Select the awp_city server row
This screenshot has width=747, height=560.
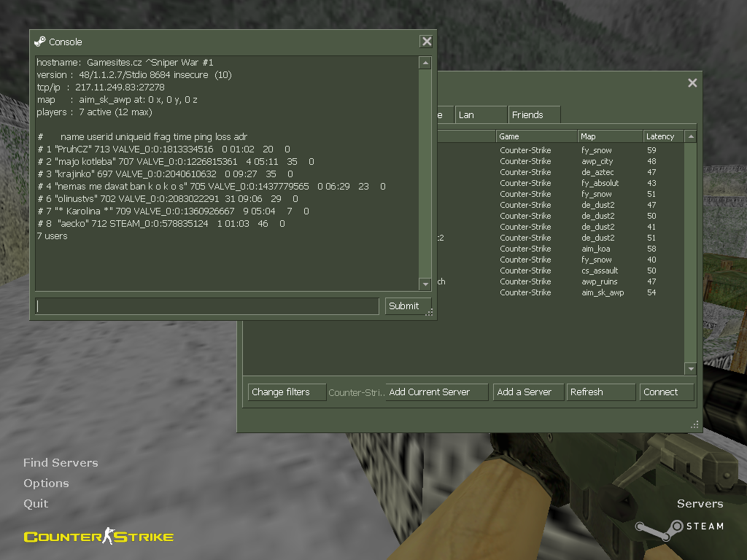[x=561, y=161]
